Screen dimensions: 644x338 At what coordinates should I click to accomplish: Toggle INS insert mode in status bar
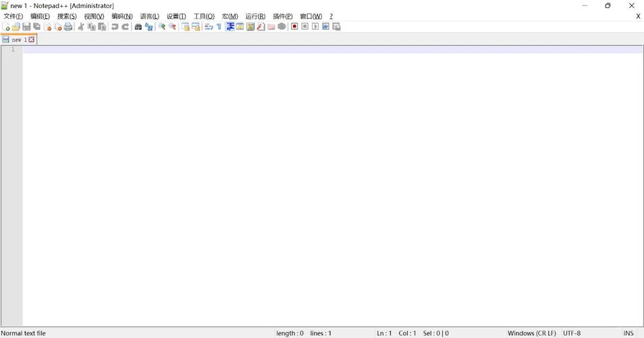pyautogui.click(x=628, y=333)
